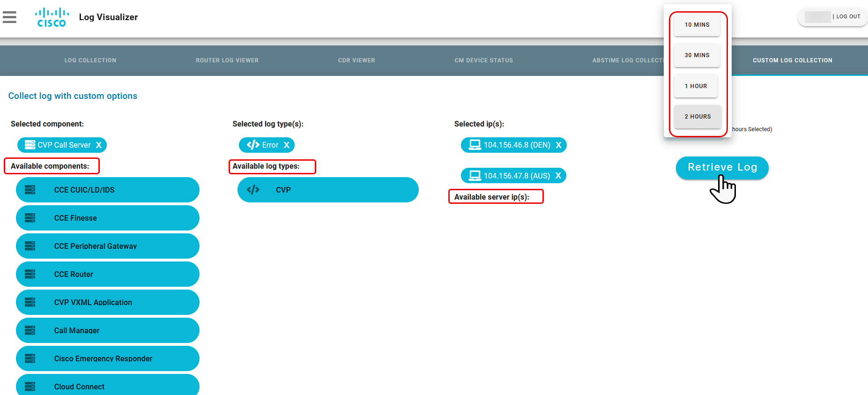Viewport: 868px width, 395px height.
Task: Open the Router Log Viewer tab
Action: click(x=227, y=60)
